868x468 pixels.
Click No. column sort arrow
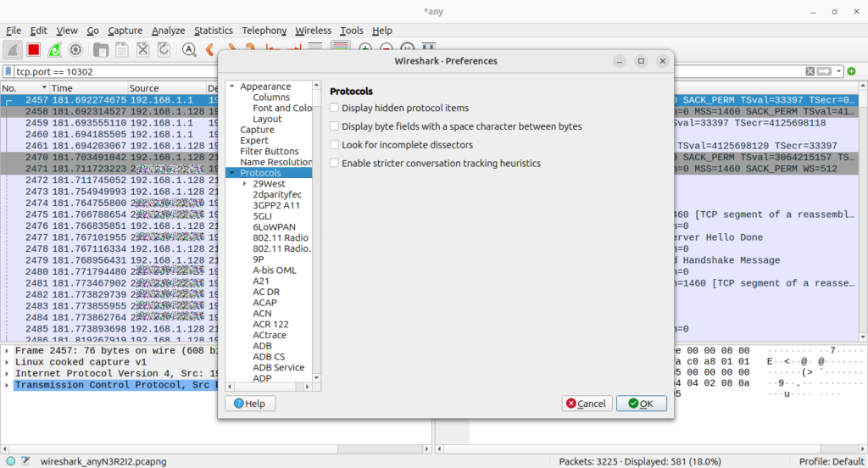(44, 87)
